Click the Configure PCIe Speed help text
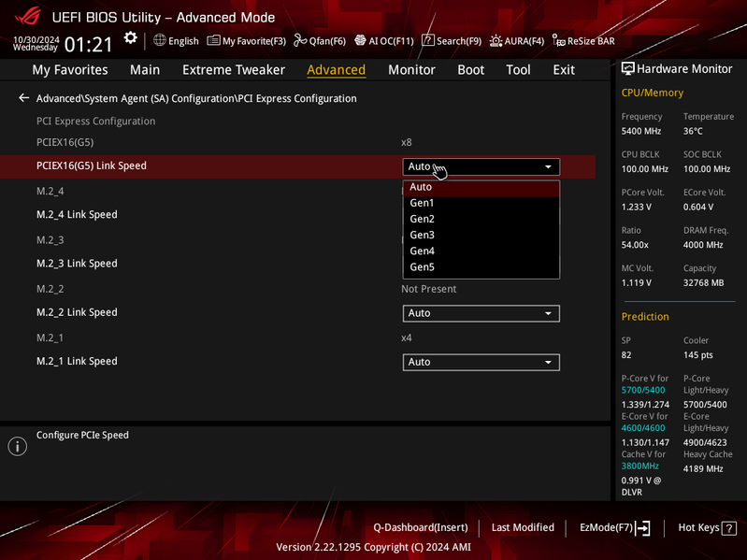This screenshot has height=560, width=747. pos(82,436)
